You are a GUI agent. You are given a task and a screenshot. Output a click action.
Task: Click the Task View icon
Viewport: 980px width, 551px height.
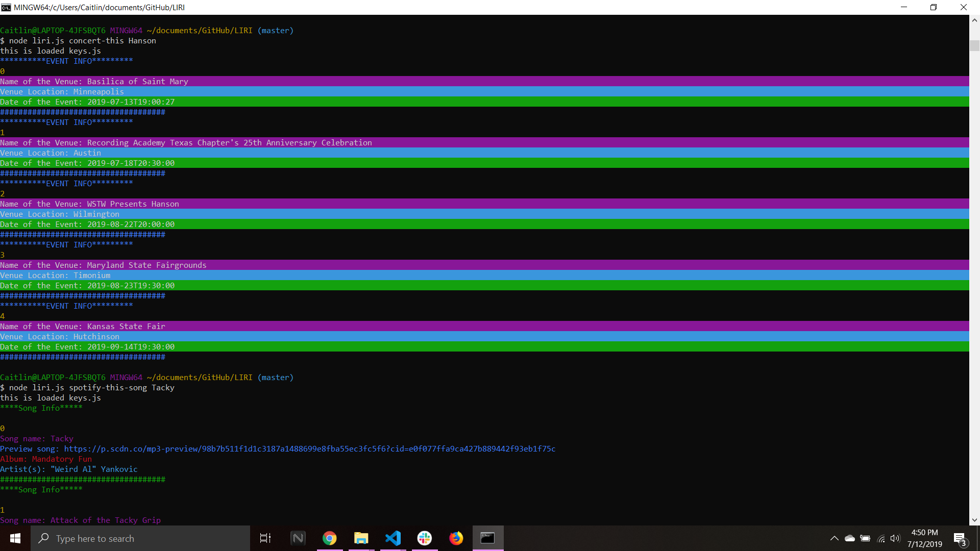[265, 538]
